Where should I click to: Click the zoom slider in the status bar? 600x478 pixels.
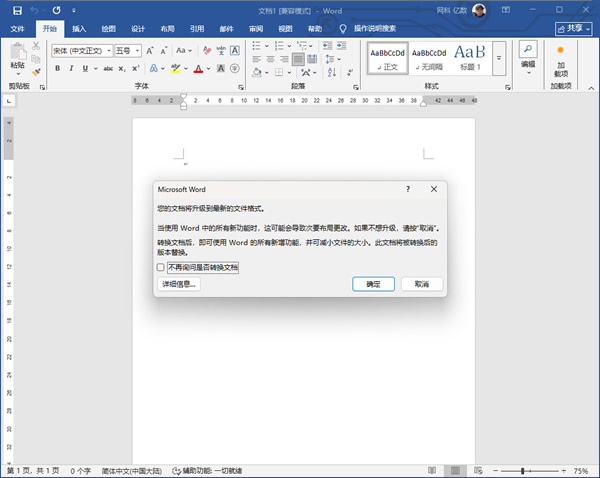point(523,471)
